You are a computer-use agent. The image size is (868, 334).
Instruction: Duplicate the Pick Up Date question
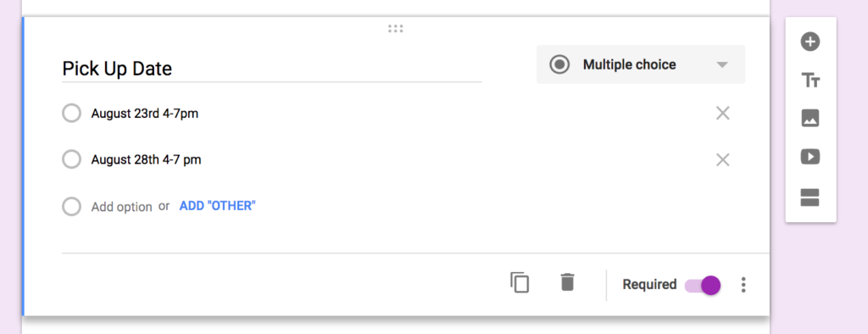click(520, 282)
